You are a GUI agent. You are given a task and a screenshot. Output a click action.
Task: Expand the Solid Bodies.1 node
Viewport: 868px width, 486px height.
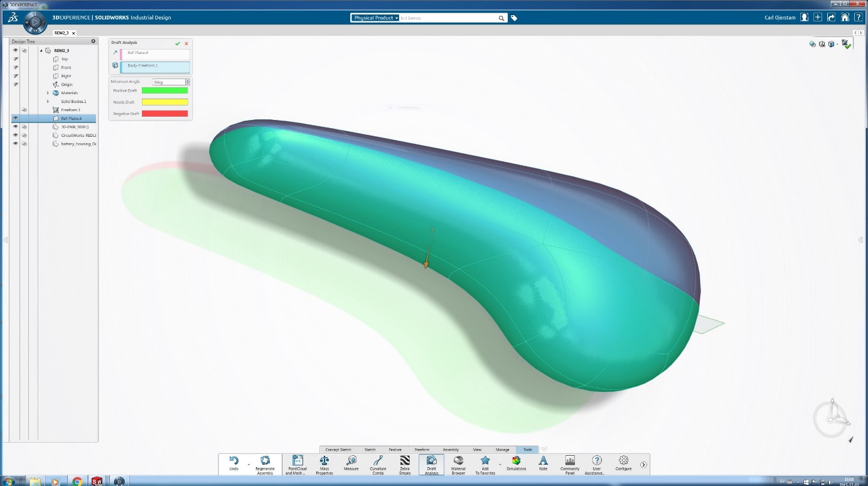pos(48,101)
